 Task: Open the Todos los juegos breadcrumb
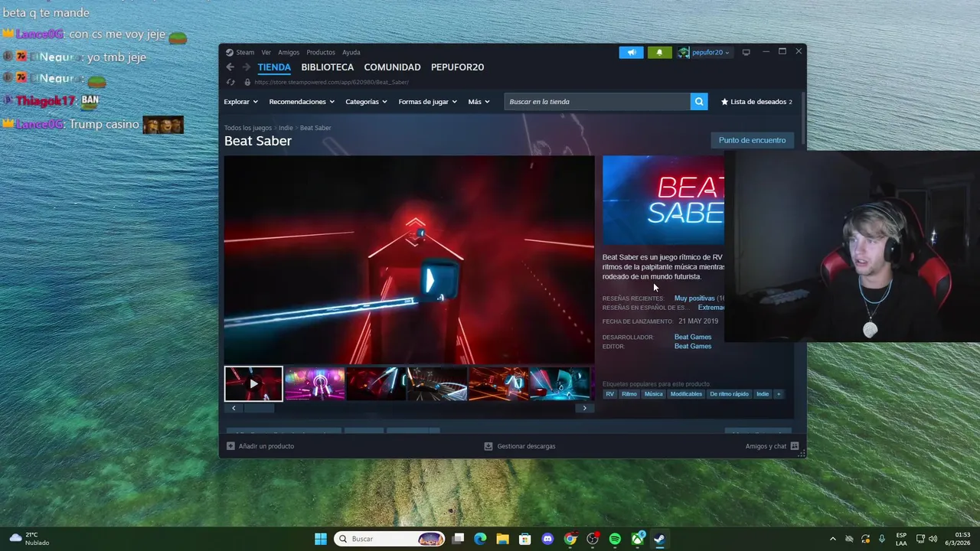248,128
